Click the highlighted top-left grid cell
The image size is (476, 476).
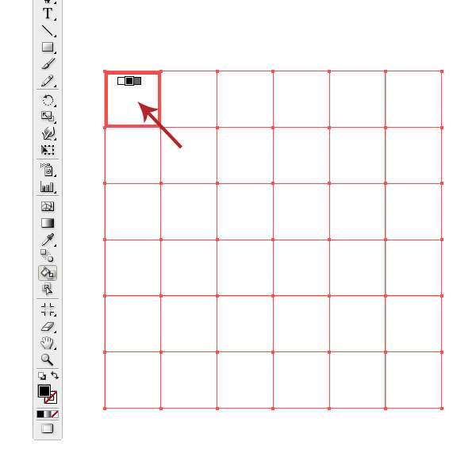pyautogui.click(x=132, y=99)
